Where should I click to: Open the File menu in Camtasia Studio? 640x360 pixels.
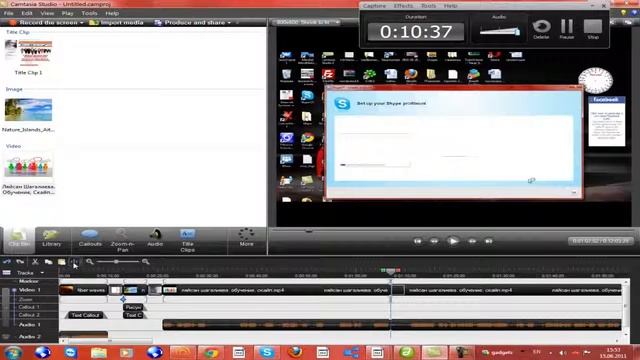click(x=8, y=13)
